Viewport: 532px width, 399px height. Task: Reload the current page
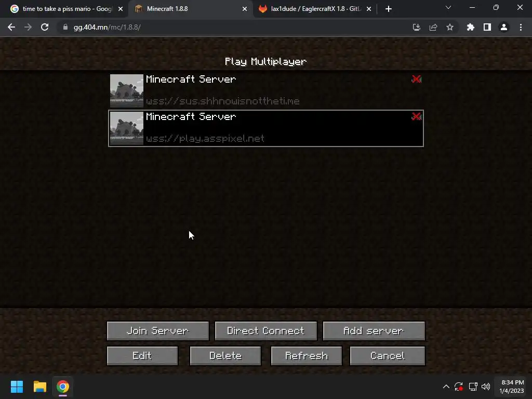[x=45, y=27]
